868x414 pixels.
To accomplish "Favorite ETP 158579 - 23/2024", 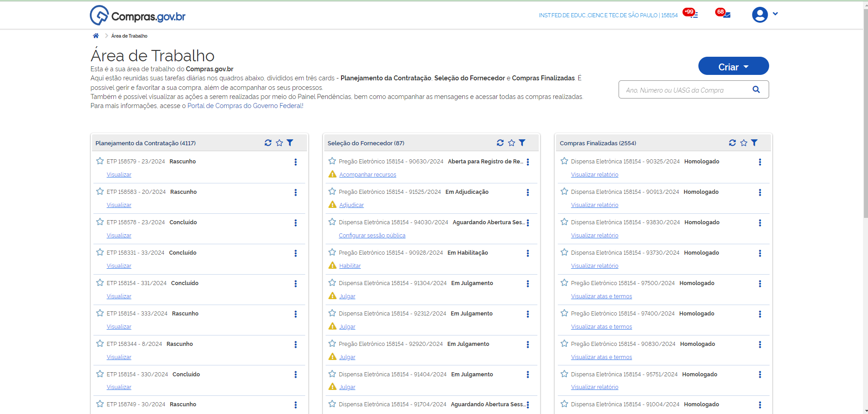I will click(100, 161).
